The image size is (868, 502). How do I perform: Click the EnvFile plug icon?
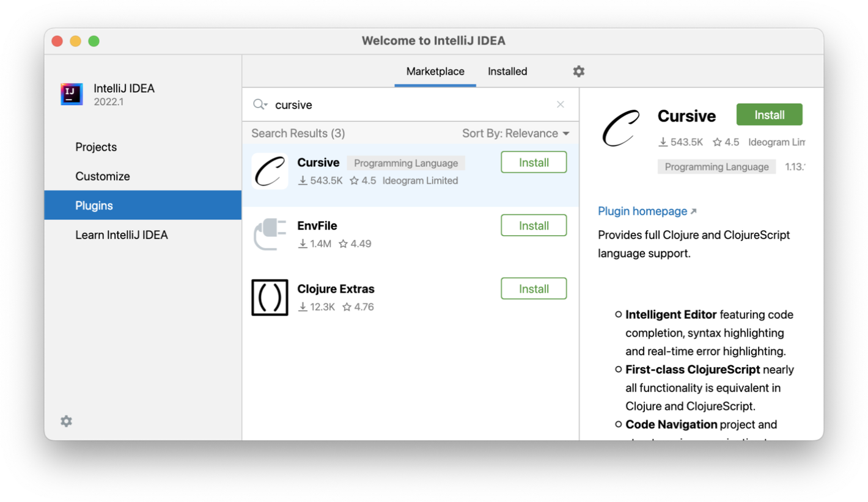pos(270,234)
